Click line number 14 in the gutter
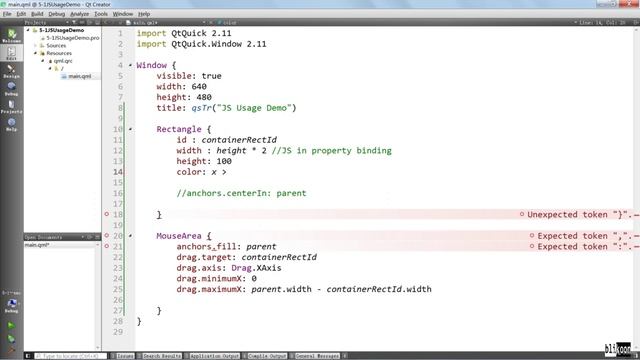The image size is (640, 360). tap(118, 172)
